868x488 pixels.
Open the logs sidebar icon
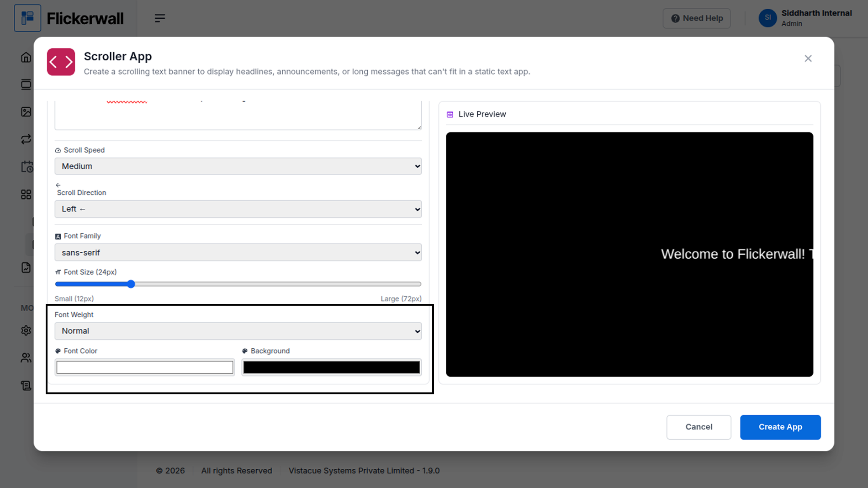[26, 386]
